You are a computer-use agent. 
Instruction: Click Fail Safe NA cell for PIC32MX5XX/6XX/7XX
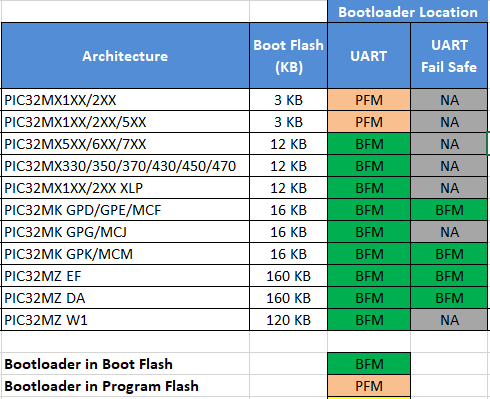(449, 144)
